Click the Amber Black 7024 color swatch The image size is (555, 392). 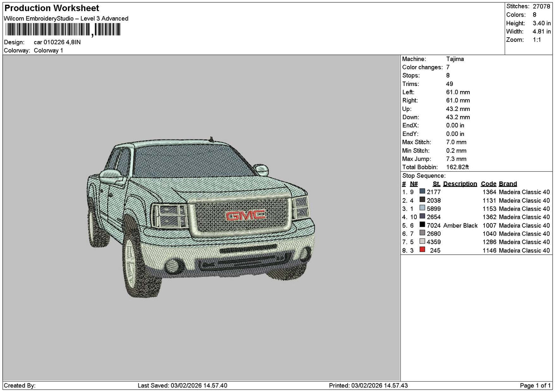[x=422, y=225]
